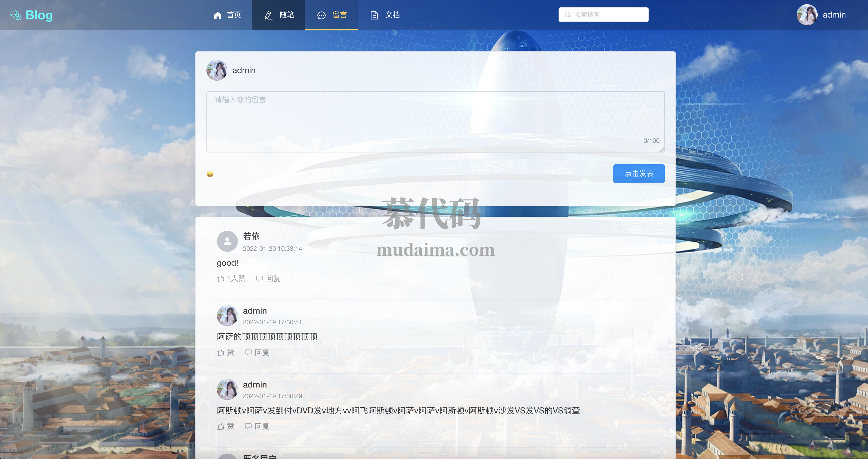Open the emoji picker smiley icon

(210, 174)
